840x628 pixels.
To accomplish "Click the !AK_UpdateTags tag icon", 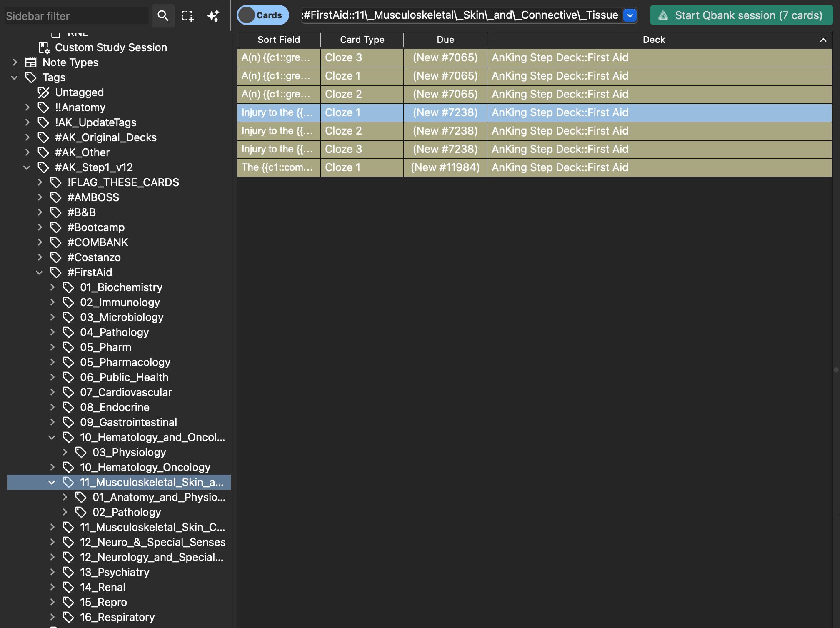I will pyautogui.click(x=43, y=122).
